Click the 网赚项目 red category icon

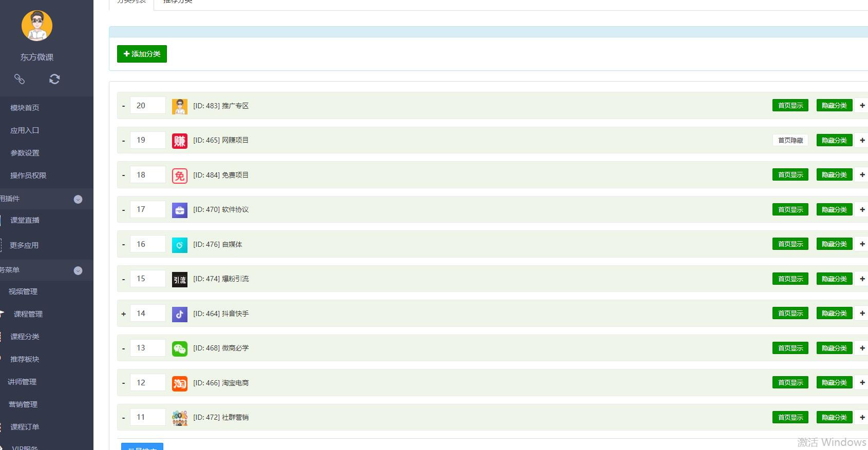(179, 141)
